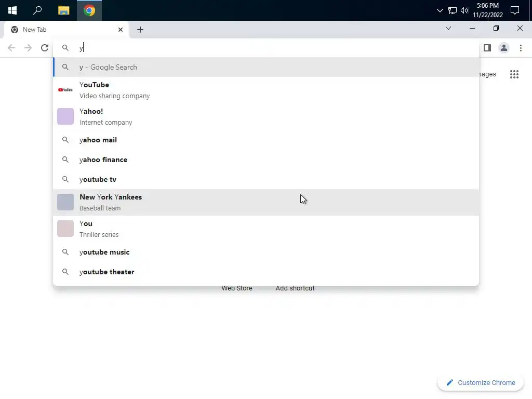532x399 pixels.
Task: Open the network status tray icon
Action: [x=453, y=10]
